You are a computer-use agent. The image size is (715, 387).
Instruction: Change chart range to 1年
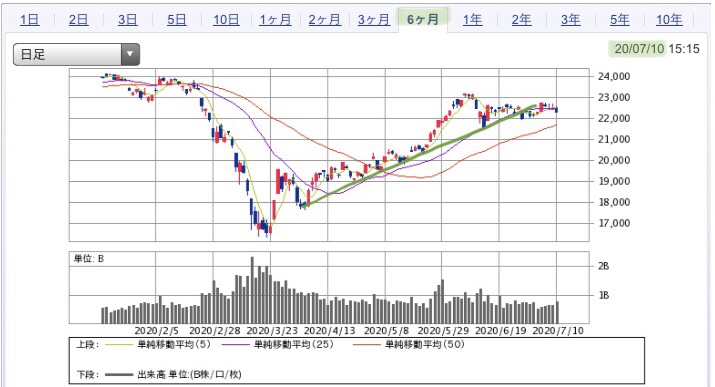472,20
